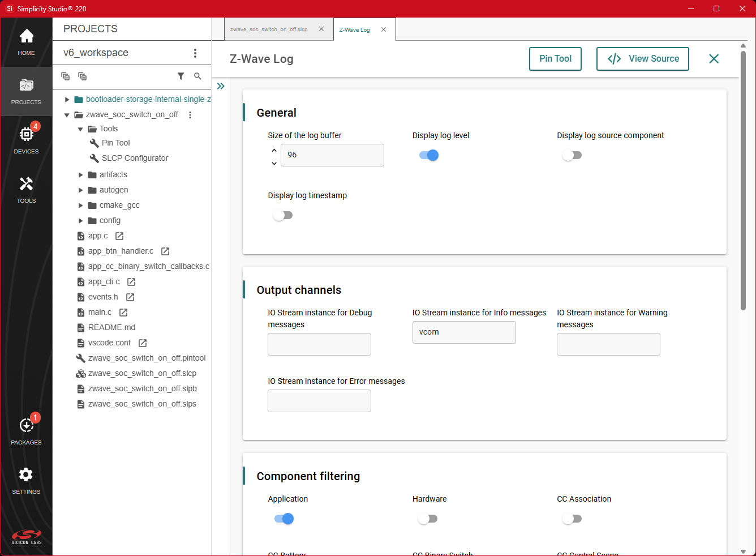The width and height of the screenshot is (756, 556).
Task: Open the search in the Projects panel
Action: click(x=197, y=76)
